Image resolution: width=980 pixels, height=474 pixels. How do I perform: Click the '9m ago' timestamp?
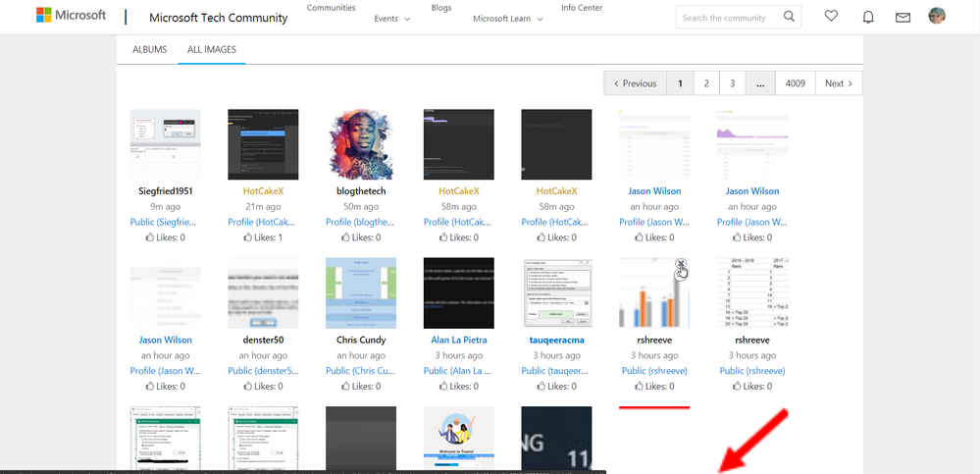166,207
